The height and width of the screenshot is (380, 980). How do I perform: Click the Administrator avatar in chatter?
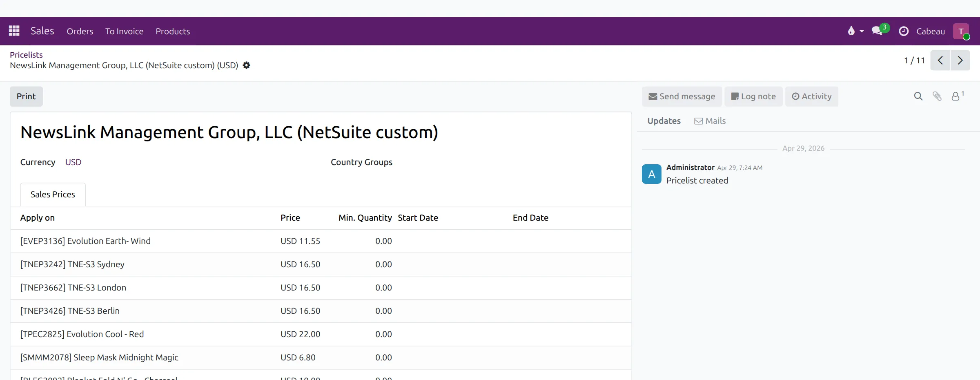point(652,174)
